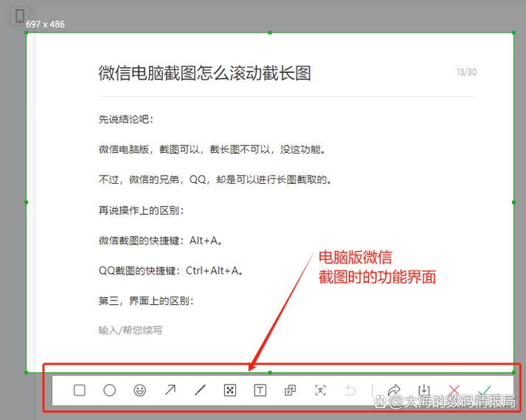The image size is (526, 420).
Task: Click the line 再说操作上的区别：
Action: click(141, 210)
